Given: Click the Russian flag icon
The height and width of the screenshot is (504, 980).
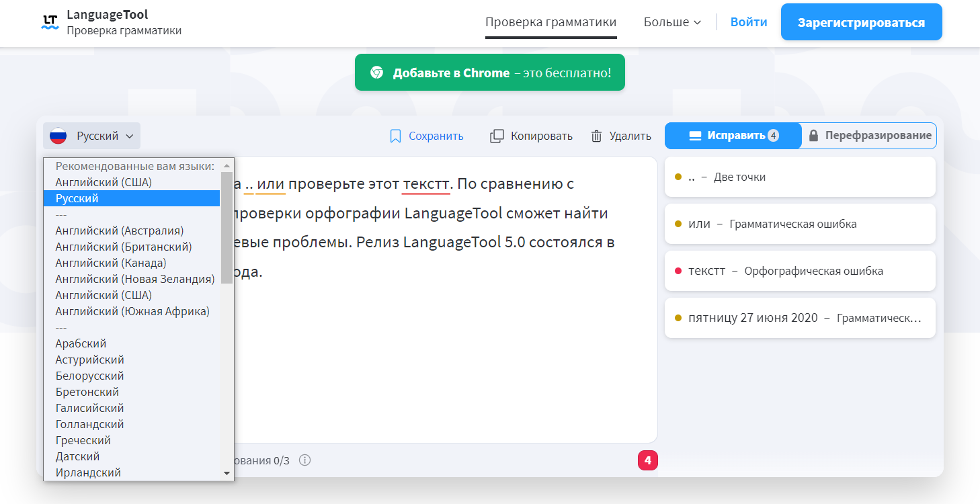Looking at the screenshot, I should click(x=58, y=136).
